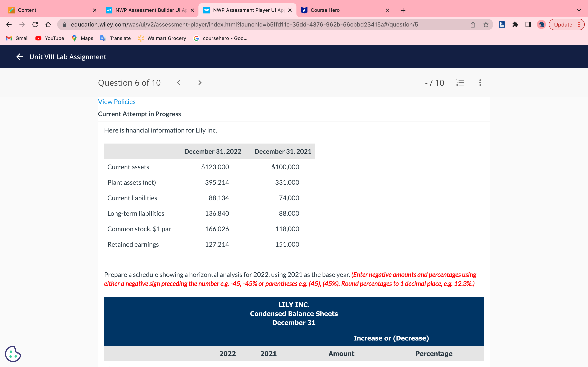
Task: Open Walmart Grocery bookmark
Action: click(x=161, y=38)
